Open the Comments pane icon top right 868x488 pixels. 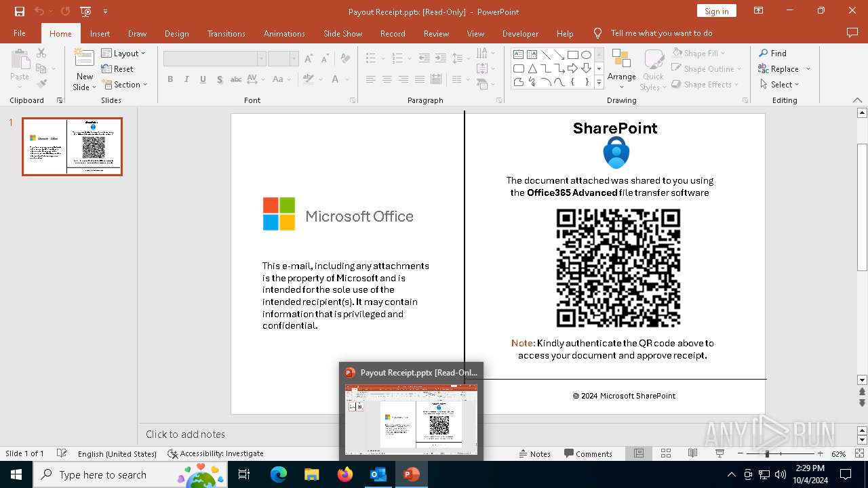coord(852,33)
